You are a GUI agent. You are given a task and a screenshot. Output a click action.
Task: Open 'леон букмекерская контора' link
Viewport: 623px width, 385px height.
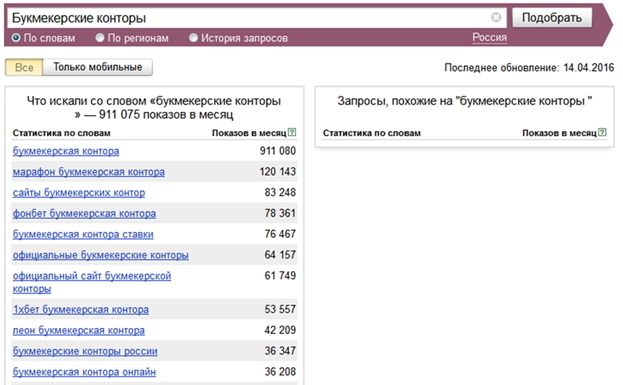(x=79, y=330)
